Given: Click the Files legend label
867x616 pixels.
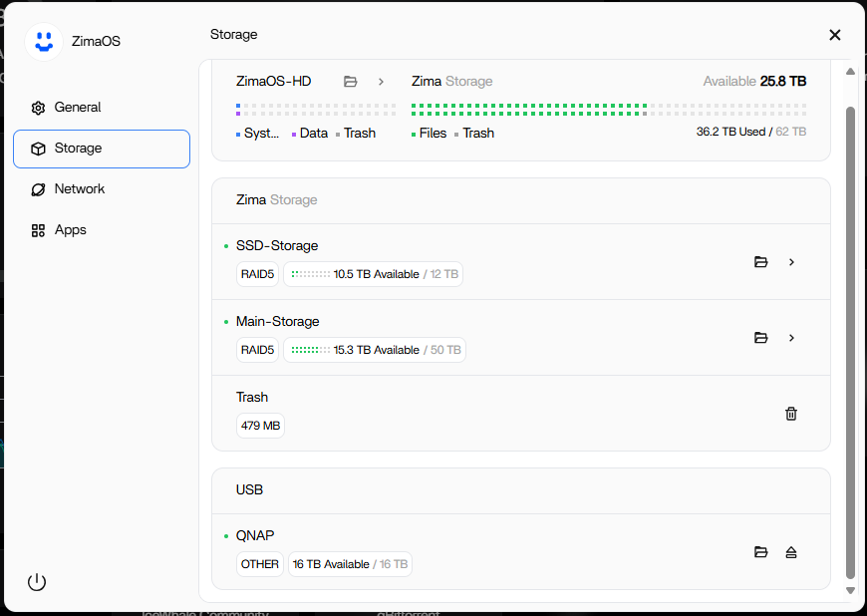Looking at the screenshot, I should tap(433, 134).
